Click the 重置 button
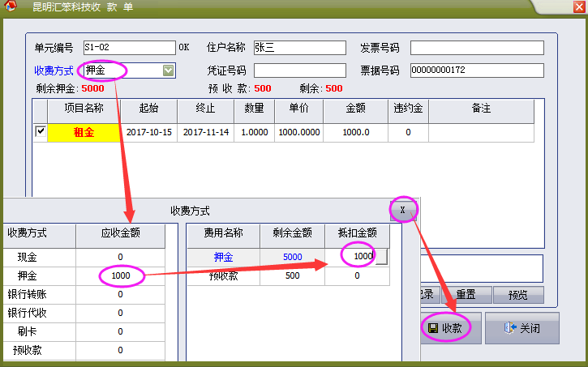Viewport: 588px width, 367px height. pos(466,295)
